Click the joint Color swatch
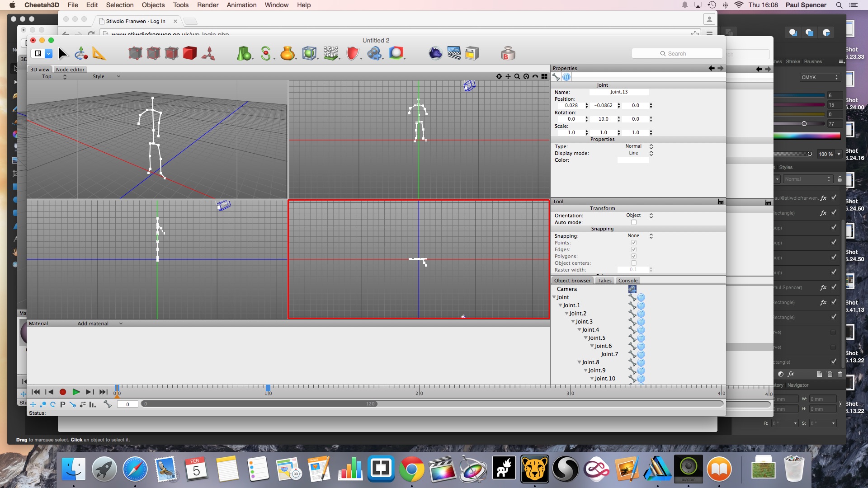The width and height of the screenshot is (868, 488). click(x=633, y=160)
